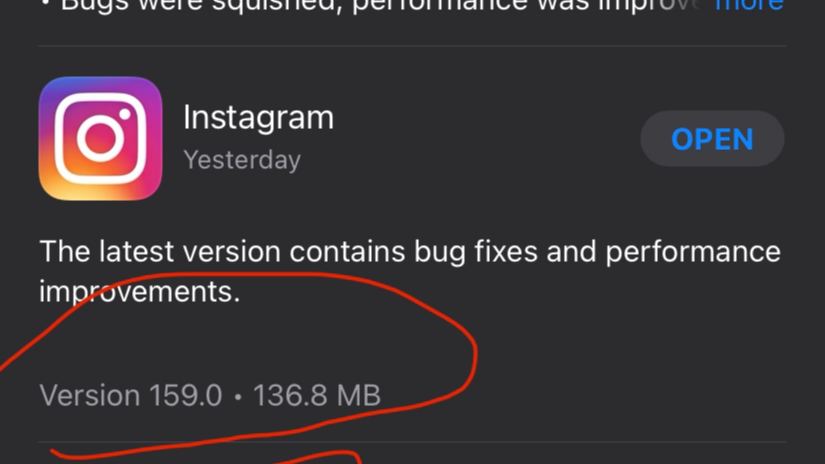
Task: Open Instagram with the OPEN button
Action: point(712,139)
